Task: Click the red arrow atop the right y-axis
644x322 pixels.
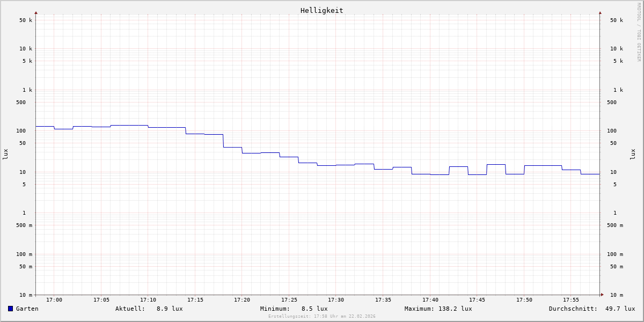Action: (600, 12)
